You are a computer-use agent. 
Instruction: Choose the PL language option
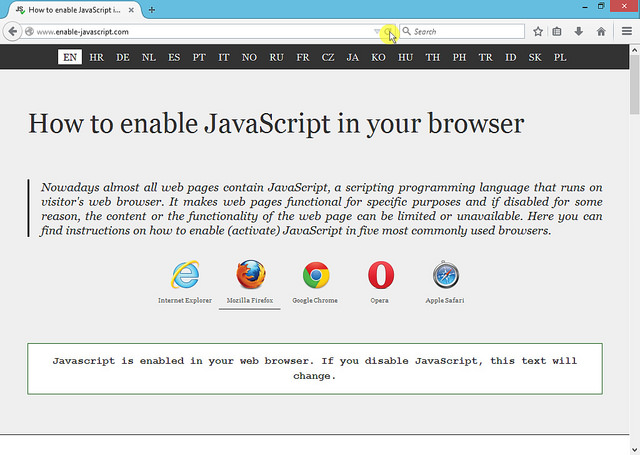click(560, 57)
